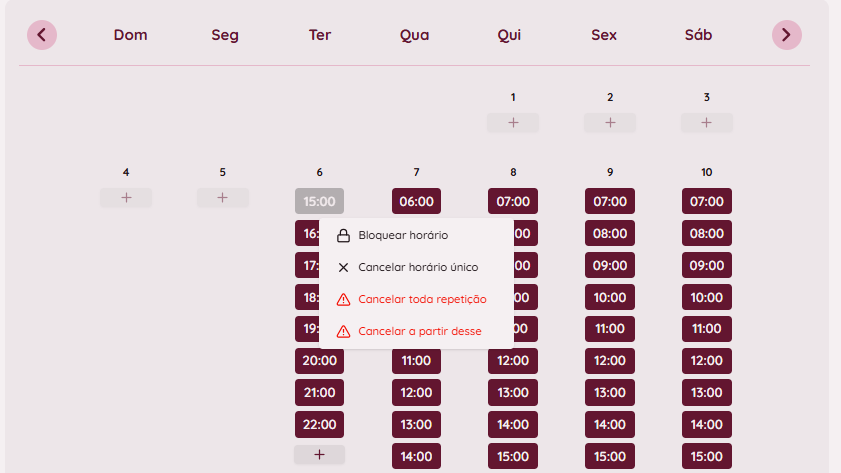This screenshot has width=841, height=473.
Task: Add a time slot on day 5
Action: click(222, 198)
